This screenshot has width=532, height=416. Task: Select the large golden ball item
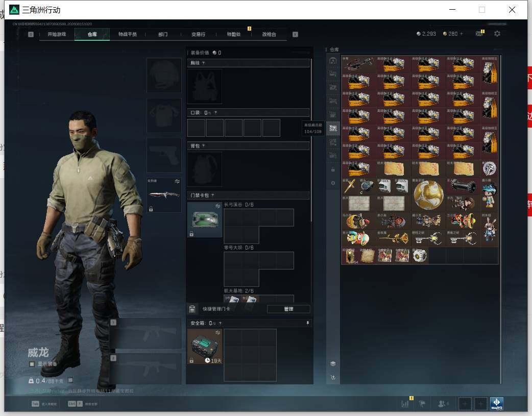(428, 195)
